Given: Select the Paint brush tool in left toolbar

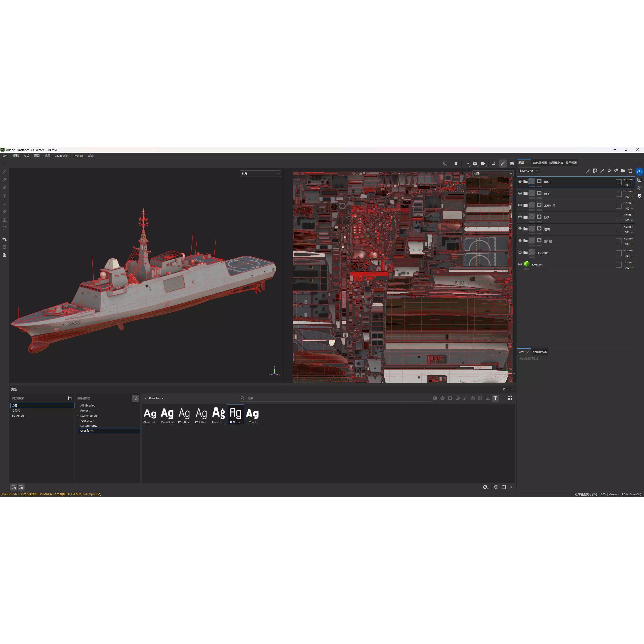Looking at the screenshot, I should point(4,171).
